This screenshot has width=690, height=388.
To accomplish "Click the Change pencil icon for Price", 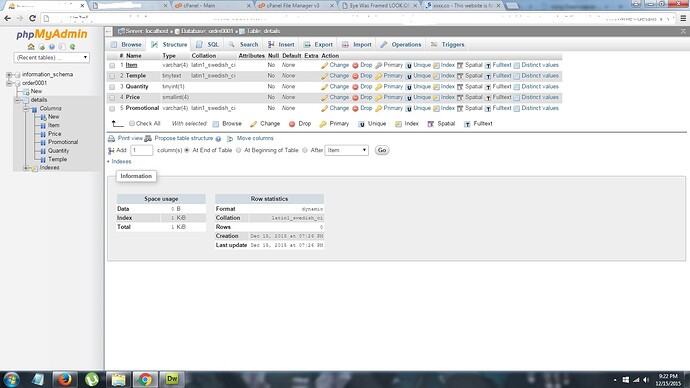I will click(325, 98).
